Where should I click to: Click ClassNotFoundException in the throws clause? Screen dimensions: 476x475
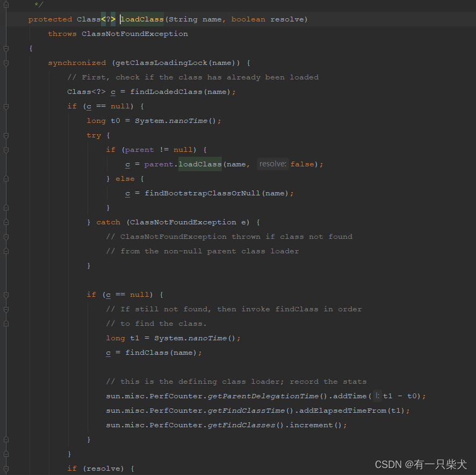tap(135, 34)
